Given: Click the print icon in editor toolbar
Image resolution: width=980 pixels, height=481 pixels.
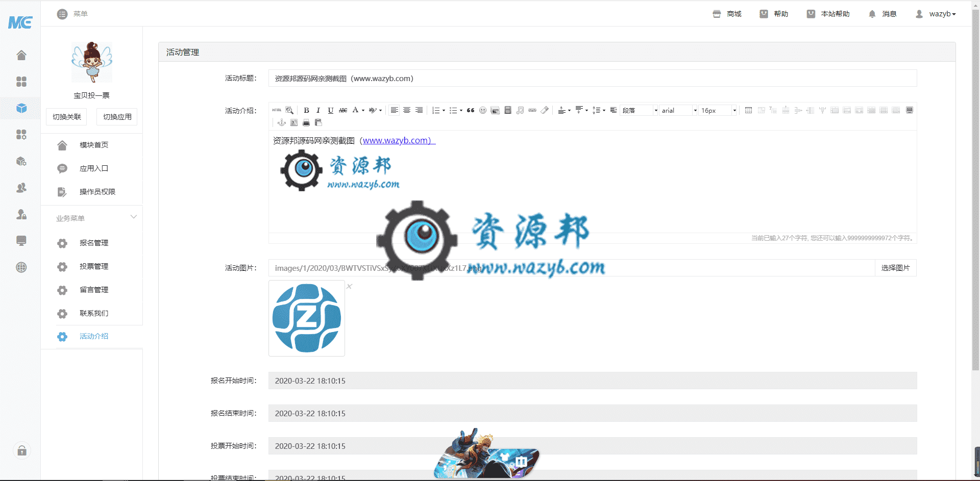Looking at the screenshot, I should (x=306, y=122).
